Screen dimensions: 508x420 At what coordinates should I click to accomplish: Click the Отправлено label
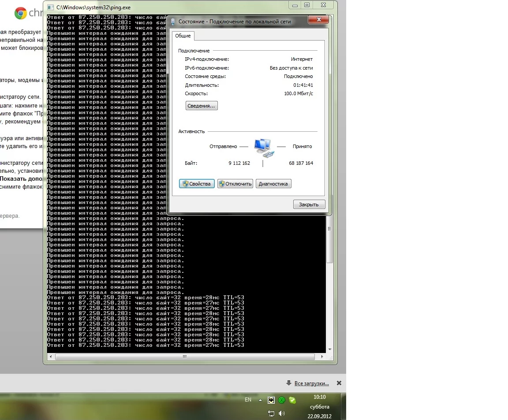point(223,146)
